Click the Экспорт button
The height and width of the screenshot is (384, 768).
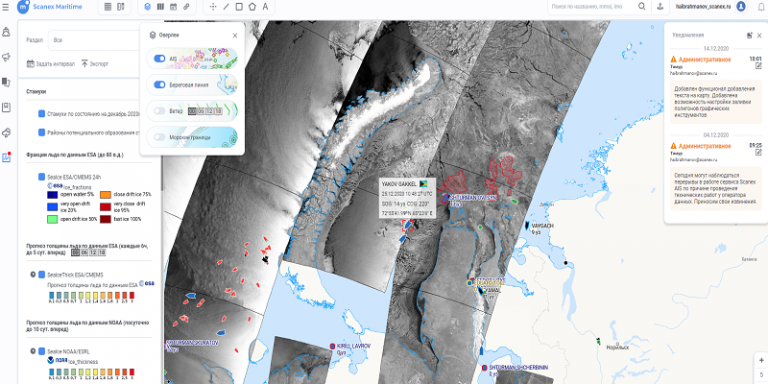coord(95,64)
